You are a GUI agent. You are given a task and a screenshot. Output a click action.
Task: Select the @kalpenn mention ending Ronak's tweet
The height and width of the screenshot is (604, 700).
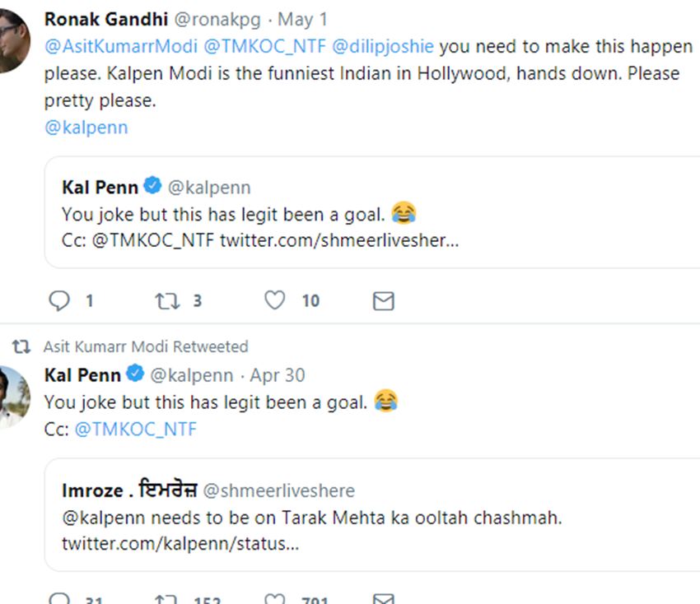[x=86, y=128]
